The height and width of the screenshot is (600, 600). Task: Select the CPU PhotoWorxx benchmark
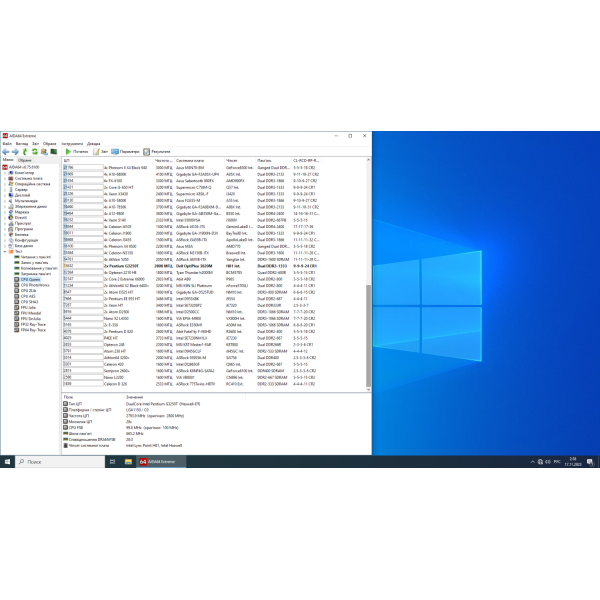click(x=32, y=285)
